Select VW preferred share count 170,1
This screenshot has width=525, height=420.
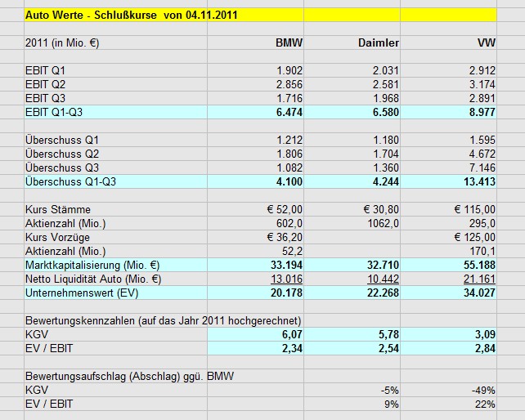(482, 251)
